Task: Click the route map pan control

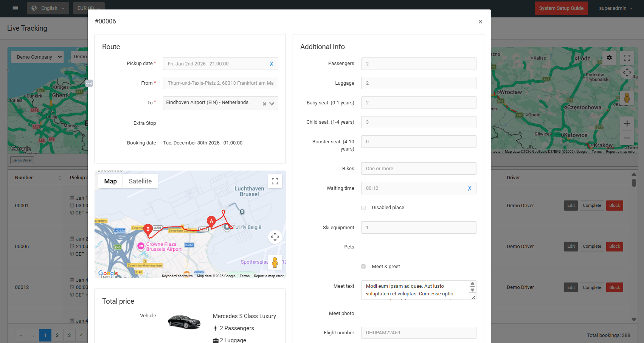Action: click(x=275, y=237)
